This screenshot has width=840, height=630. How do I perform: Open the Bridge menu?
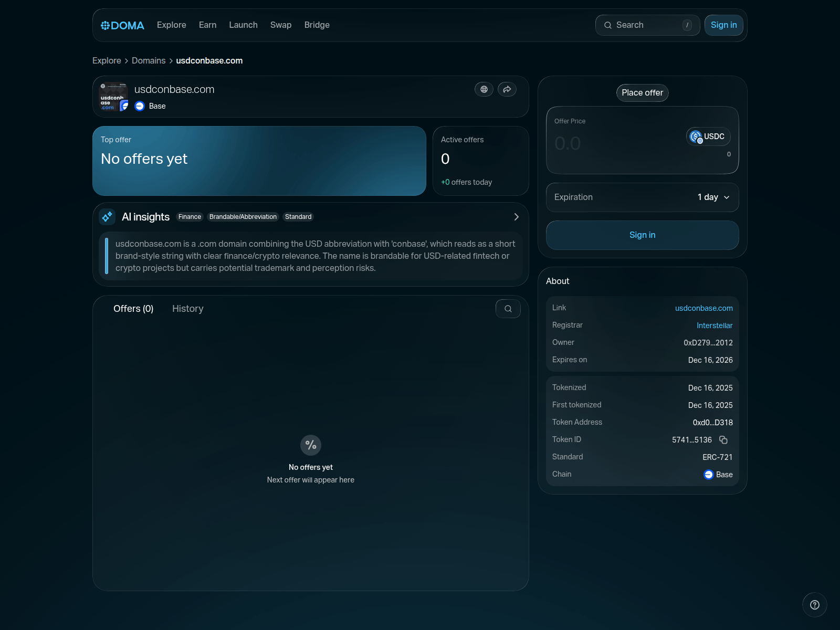click(317, 25)
